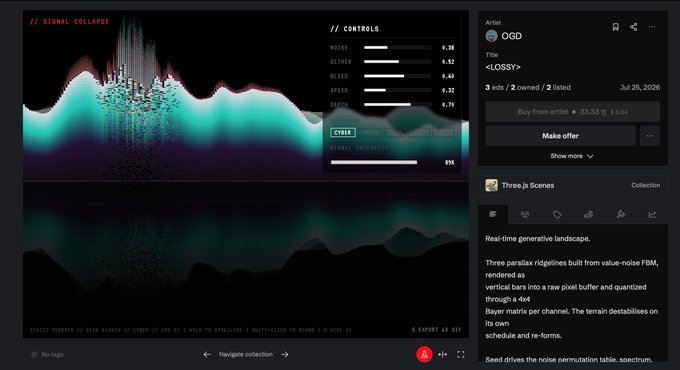Click the No tags label
680x370 pixels.
pyautogui.click(x=52, y=354)
